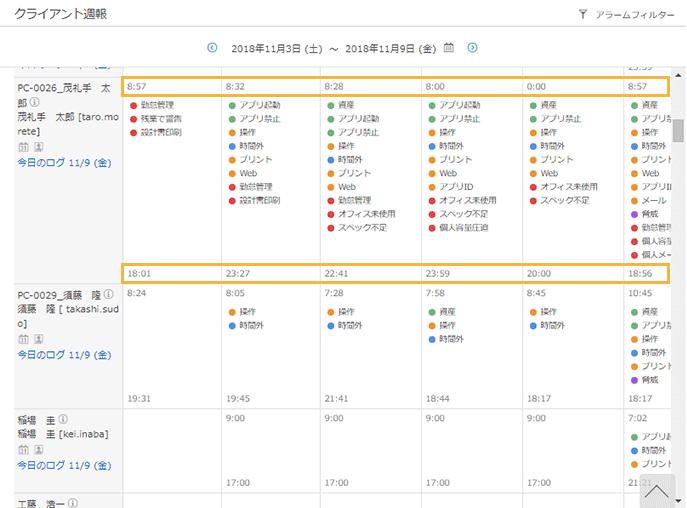687x508 pixels.
Task: Go to previous week with left arrow
Action: (212, 47)
